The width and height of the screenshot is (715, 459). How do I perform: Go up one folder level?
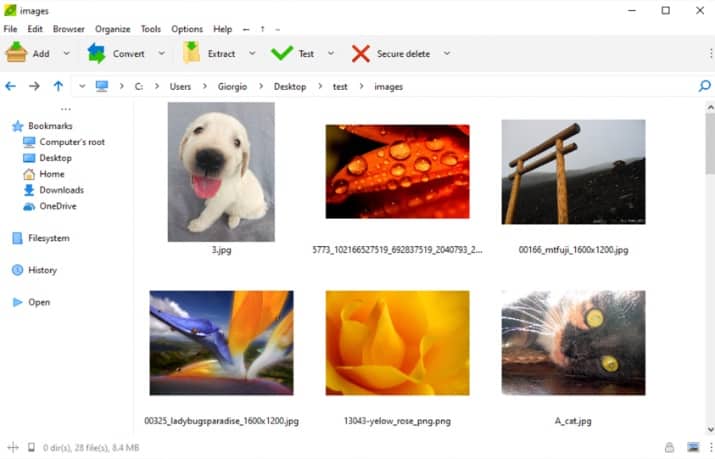(58, 87)
